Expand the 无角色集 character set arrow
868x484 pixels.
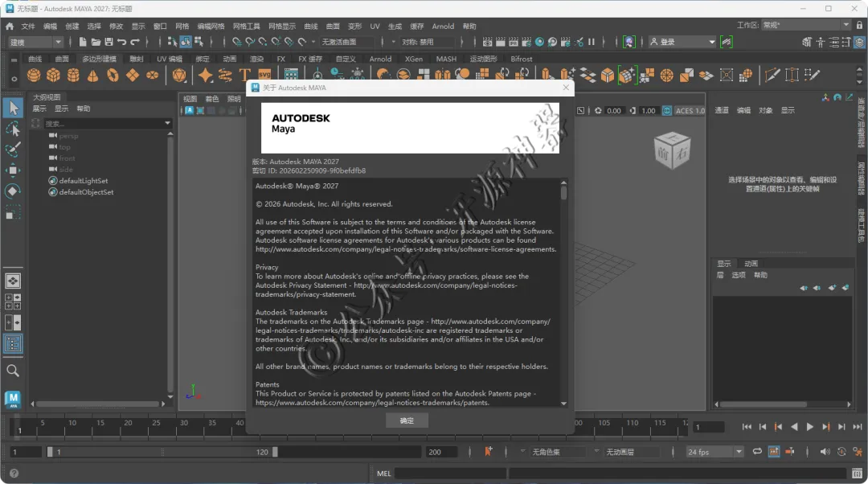click(522, 451)
